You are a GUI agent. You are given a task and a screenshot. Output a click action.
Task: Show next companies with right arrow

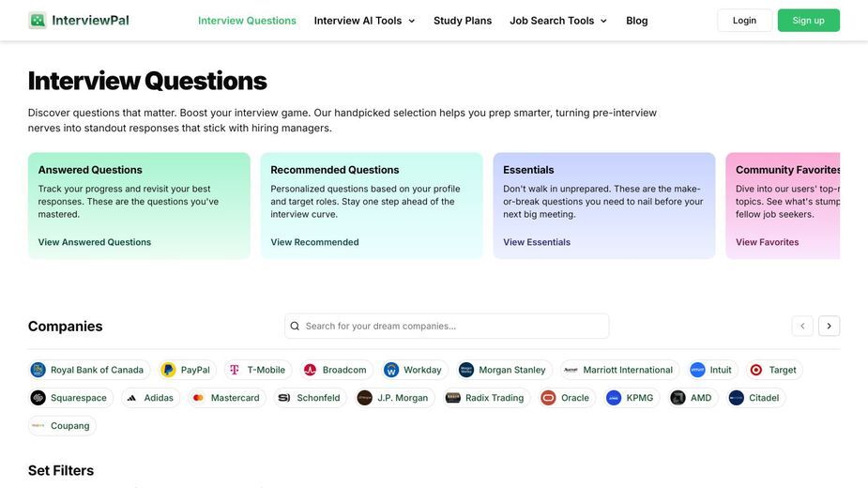pos(829,326)
